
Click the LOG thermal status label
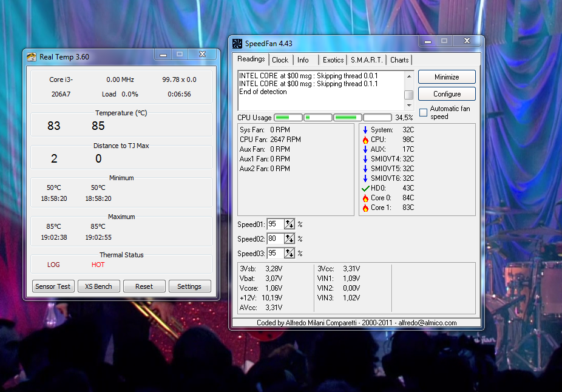pos(53,265)
